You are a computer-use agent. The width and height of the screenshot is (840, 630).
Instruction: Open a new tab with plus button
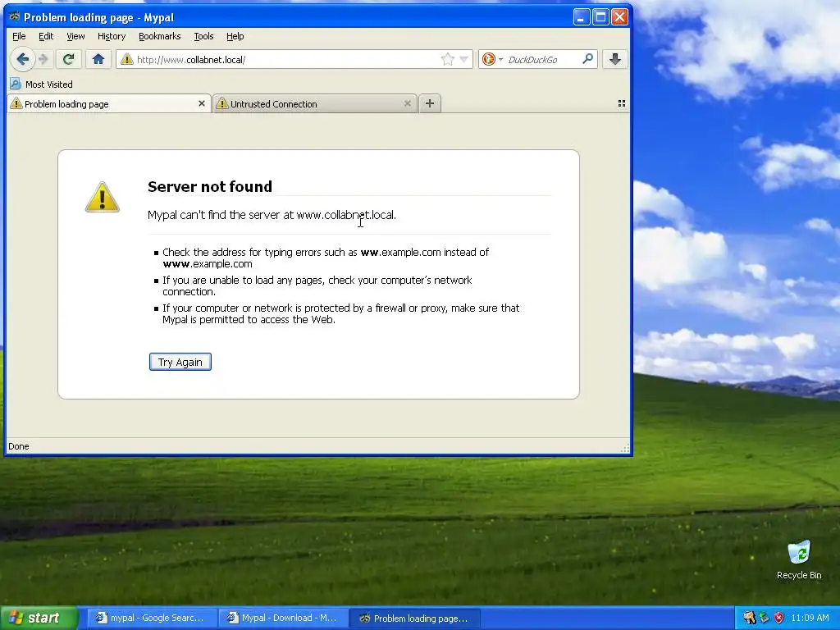pos(430,103)
